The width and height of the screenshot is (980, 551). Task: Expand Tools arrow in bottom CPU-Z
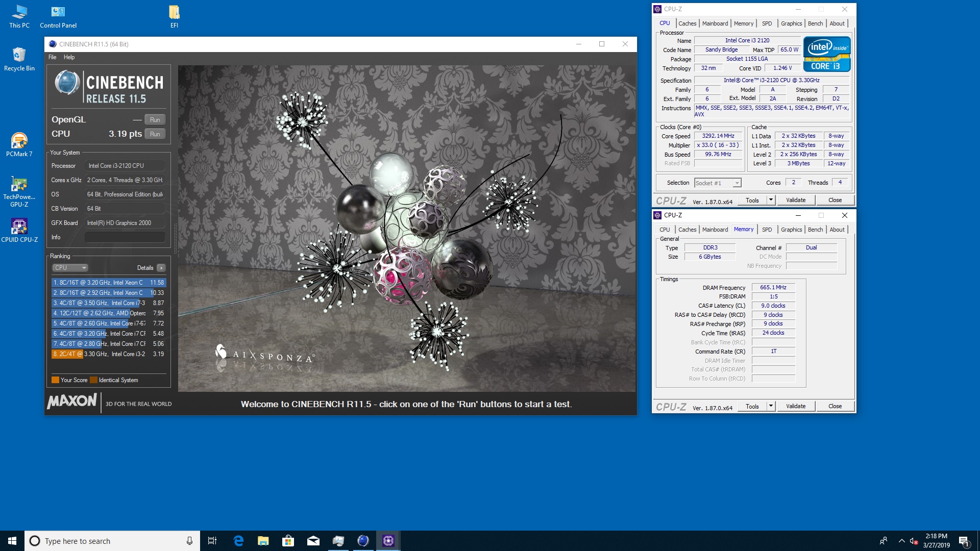771,407
